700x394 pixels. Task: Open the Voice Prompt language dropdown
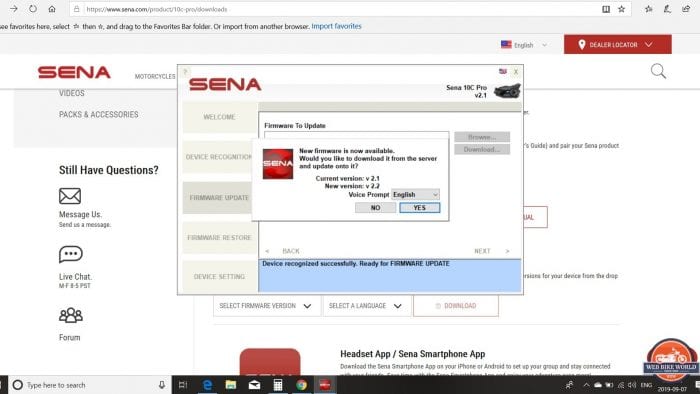[x=415, y=195]
